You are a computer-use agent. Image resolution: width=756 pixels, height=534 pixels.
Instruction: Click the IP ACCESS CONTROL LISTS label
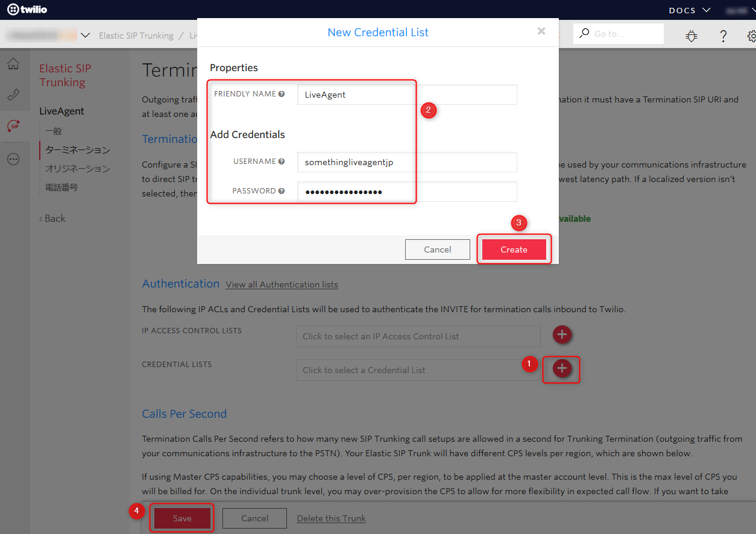tap(192, 331)
